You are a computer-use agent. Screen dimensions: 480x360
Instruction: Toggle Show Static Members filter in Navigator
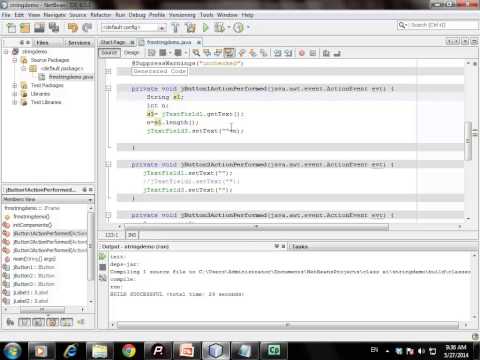(38, 322)
